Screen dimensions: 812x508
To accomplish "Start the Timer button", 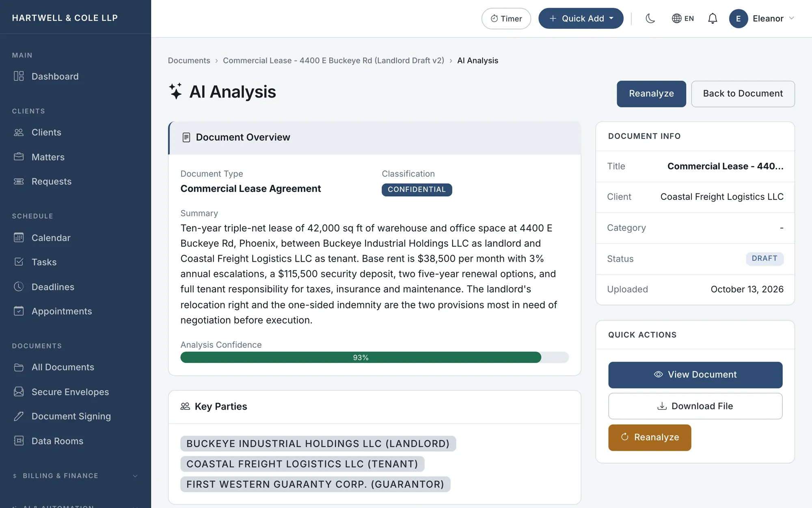I will 506,18.
